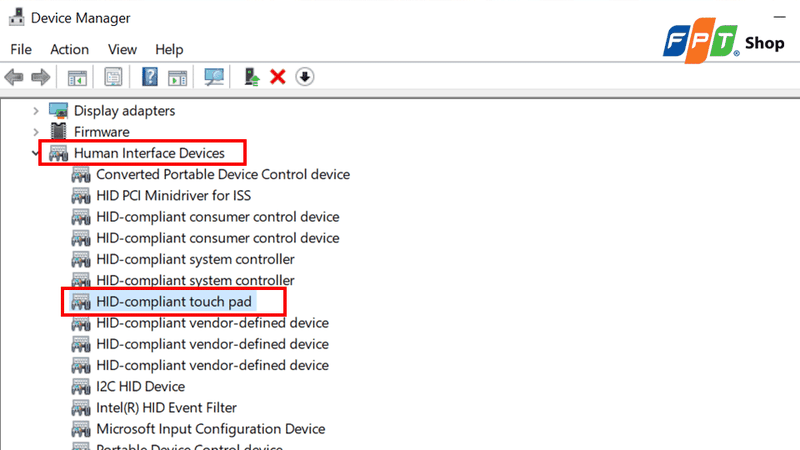Select the third HID-compliant vendor-defined device
This screenshot has height=450, width=800.
[x=212, y=365]
